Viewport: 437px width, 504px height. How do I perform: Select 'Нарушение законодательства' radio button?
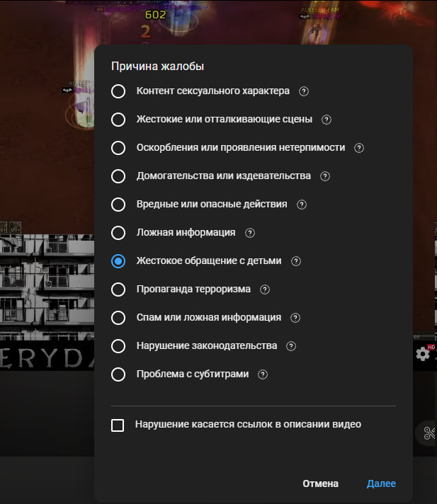118,346
